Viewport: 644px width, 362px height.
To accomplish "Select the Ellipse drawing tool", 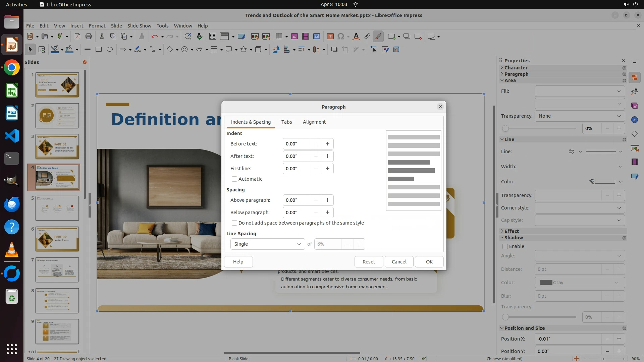I will click(110, 50).
